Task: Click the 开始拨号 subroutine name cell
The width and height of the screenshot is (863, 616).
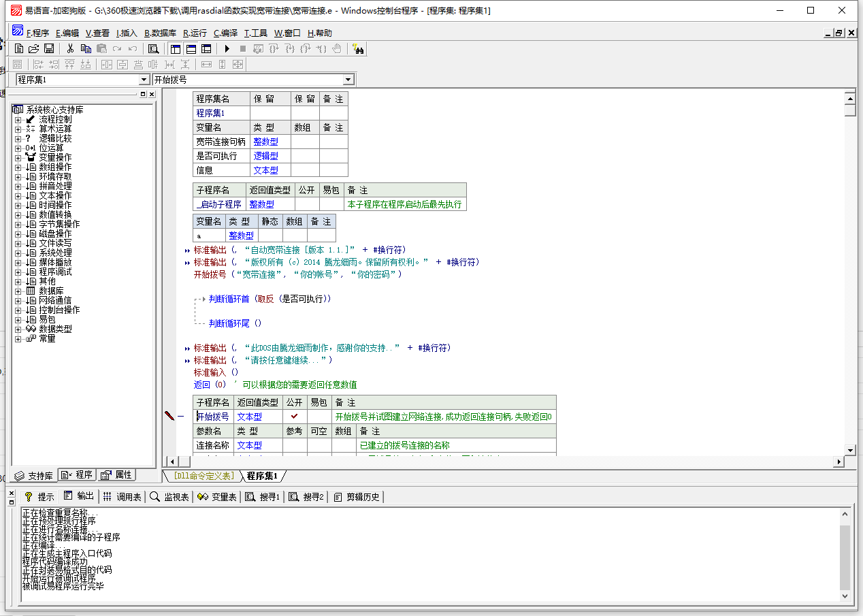Action: click(213, 417)
